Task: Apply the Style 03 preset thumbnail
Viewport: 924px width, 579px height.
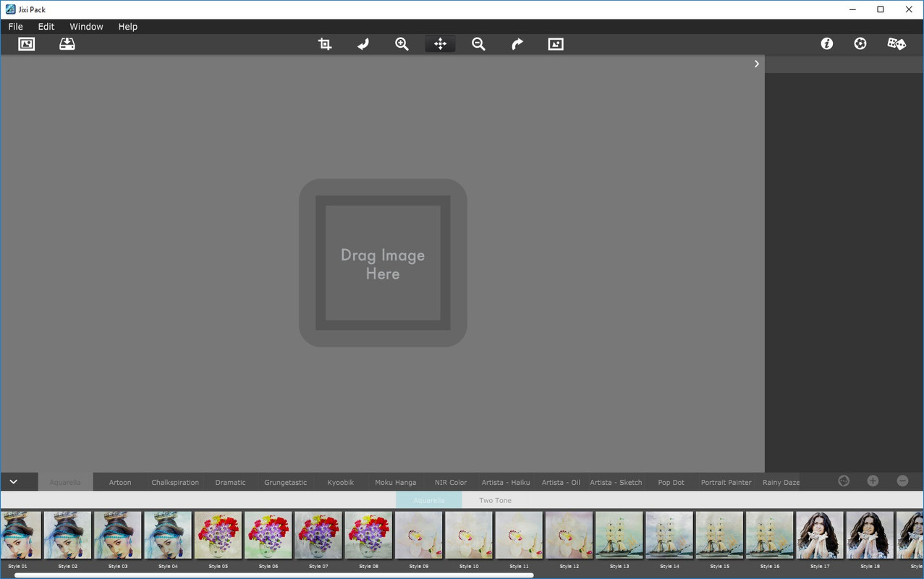Action: tap(118, 536)
